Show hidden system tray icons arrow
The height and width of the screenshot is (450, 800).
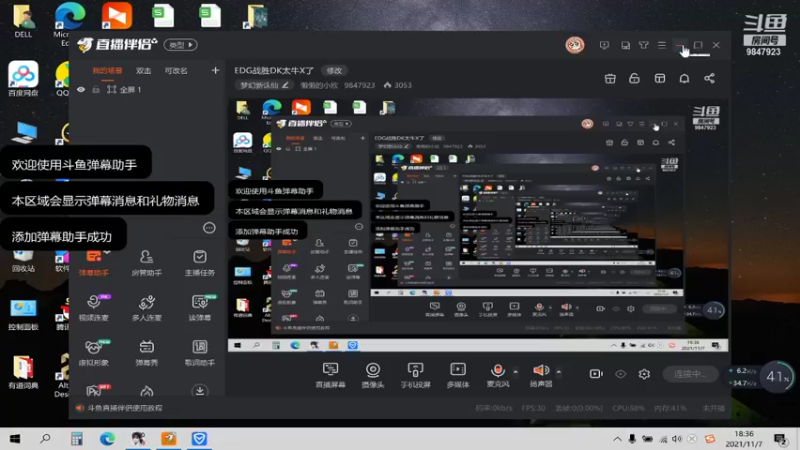tap(617, 439)
